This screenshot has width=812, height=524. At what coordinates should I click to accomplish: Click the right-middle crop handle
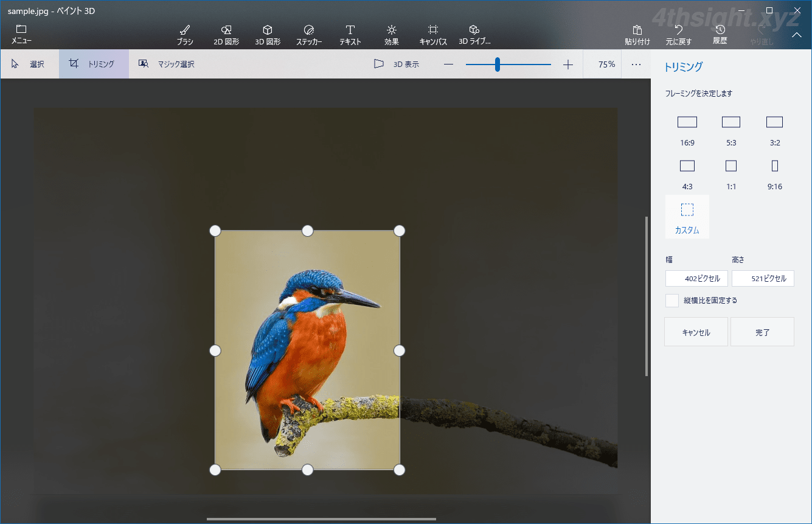[400, 351]
